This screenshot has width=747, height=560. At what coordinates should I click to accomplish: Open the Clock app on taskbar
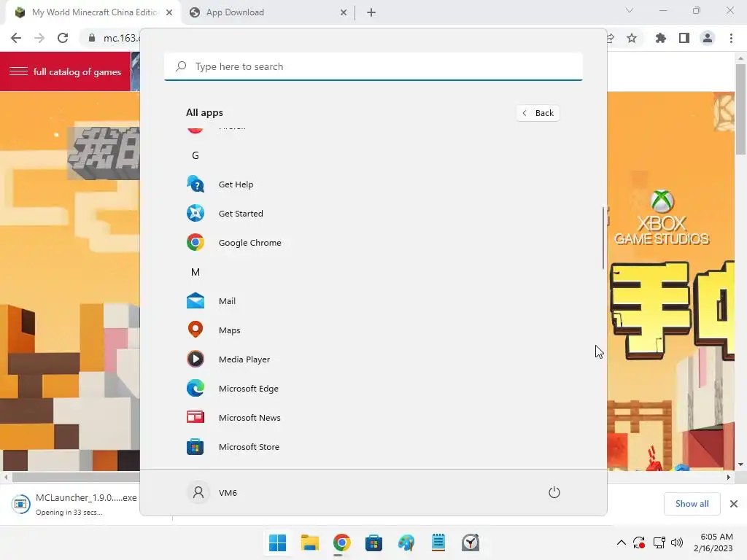pyautogui.click(x=471, y=542)
